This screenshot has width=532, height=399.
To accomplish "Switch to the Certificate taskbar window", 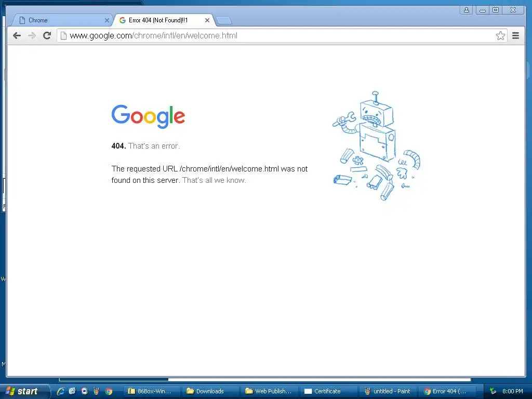I will [x=328, y=391].
